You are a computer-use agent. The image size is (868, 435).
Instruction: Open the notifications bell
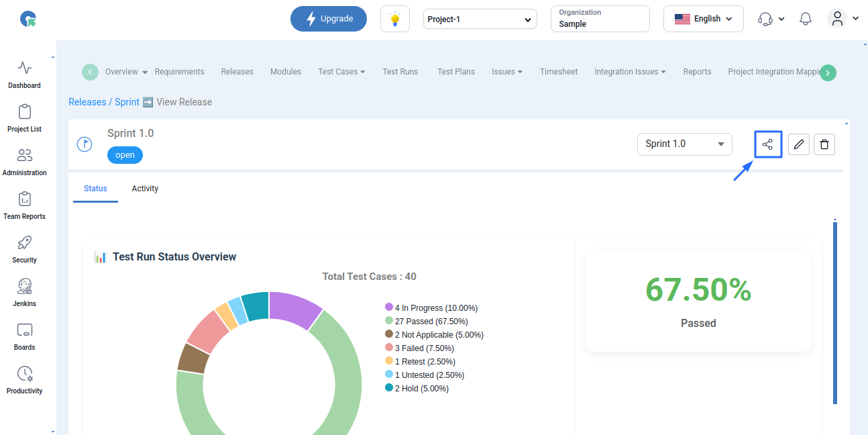tap(806, 19)
